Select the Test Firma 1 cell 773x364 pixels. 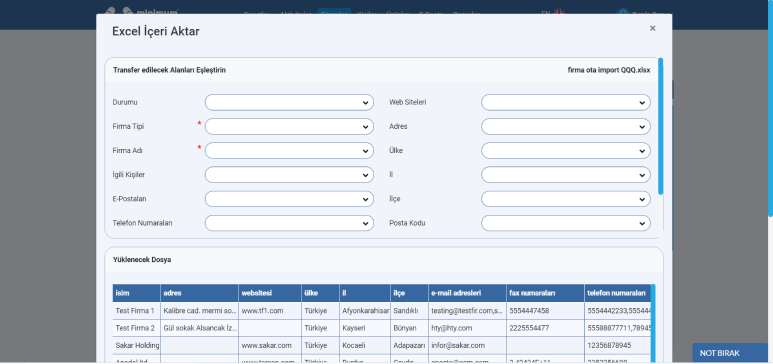coord(137,311)
